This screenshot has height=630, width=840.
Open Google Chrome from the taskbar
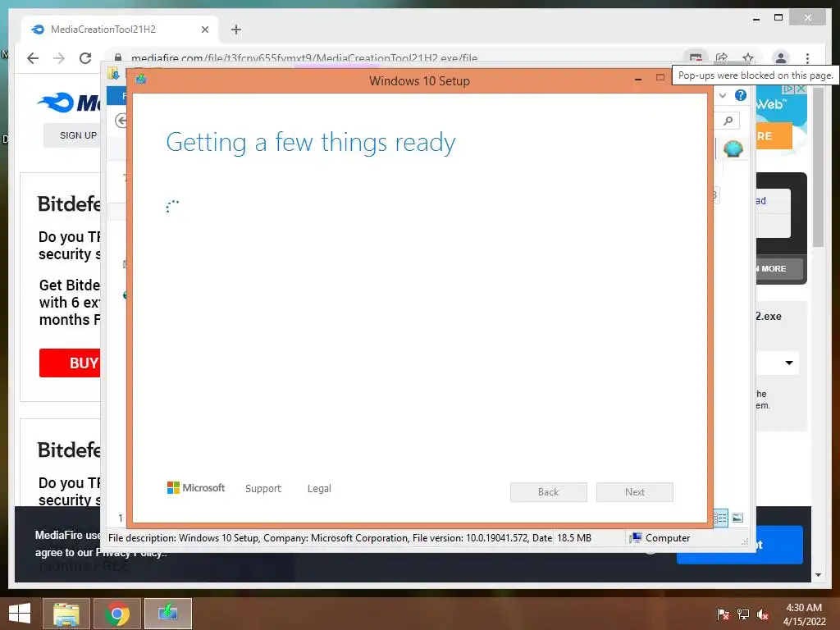pyautogui.click(x=117, y=614)
